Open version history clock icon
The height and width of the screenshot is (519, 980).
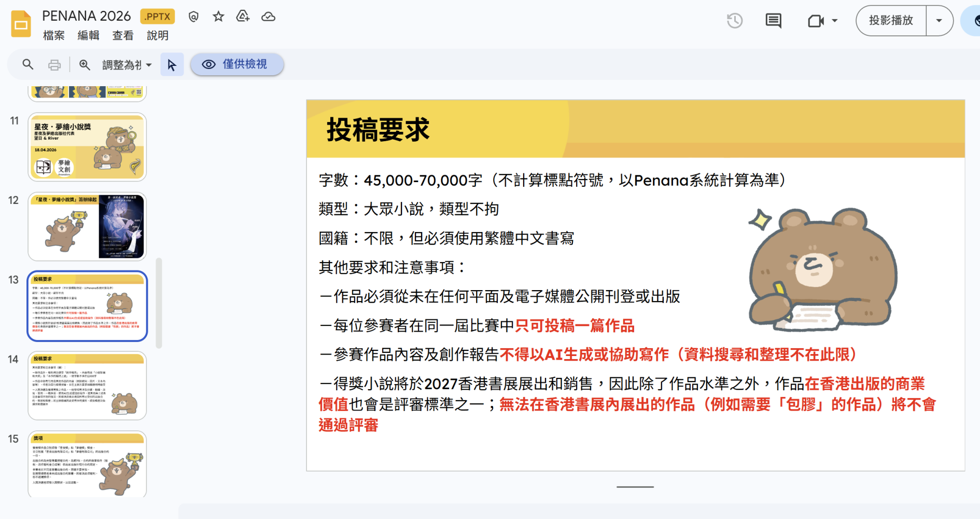coord(735,21)
